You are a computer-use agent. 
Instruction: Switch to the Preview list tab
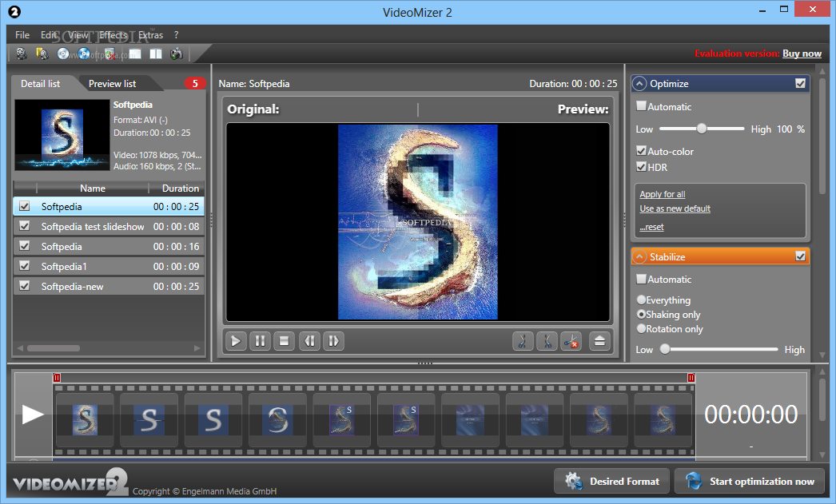(113, 84)
